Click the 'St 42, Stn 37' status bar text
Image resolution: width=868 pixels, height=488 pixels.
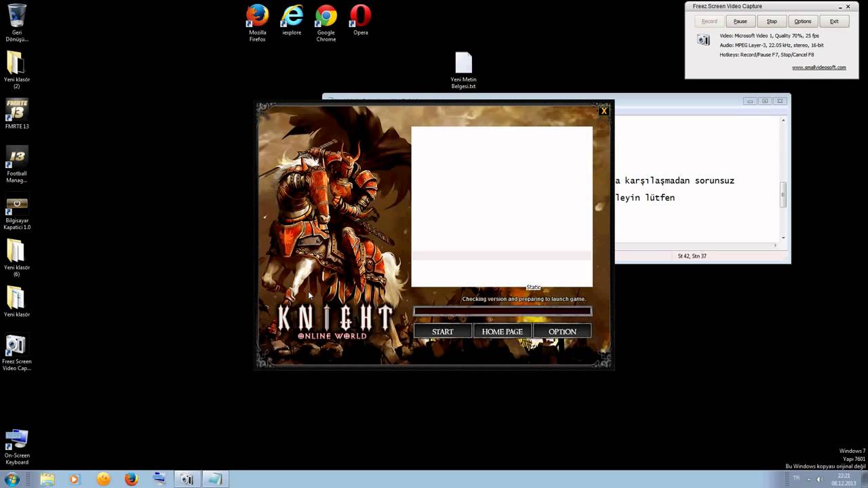pos(692,256)
